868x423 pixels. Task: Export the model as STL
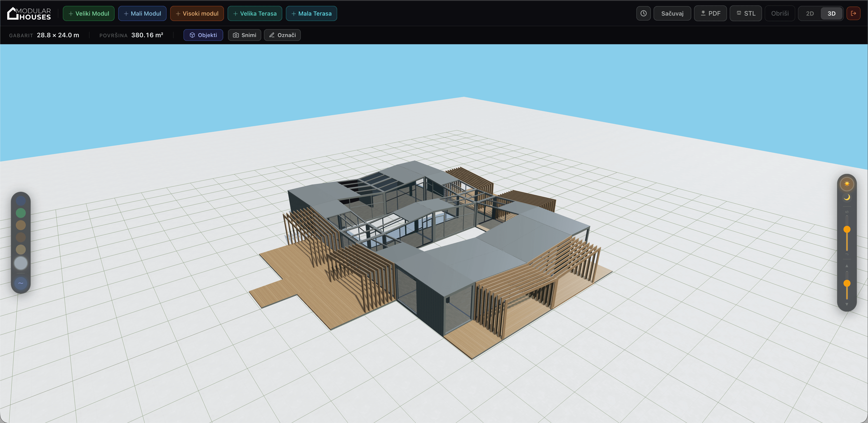(746, 14)
